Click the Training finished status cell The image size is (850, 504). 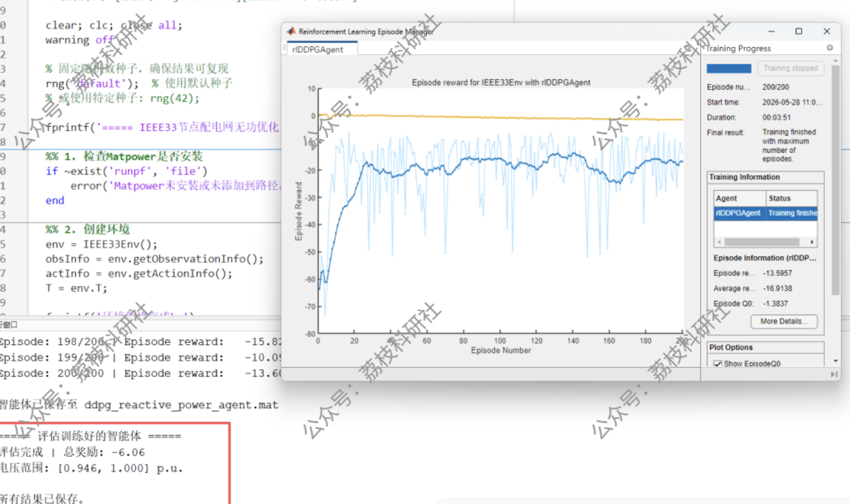point(792,213)
